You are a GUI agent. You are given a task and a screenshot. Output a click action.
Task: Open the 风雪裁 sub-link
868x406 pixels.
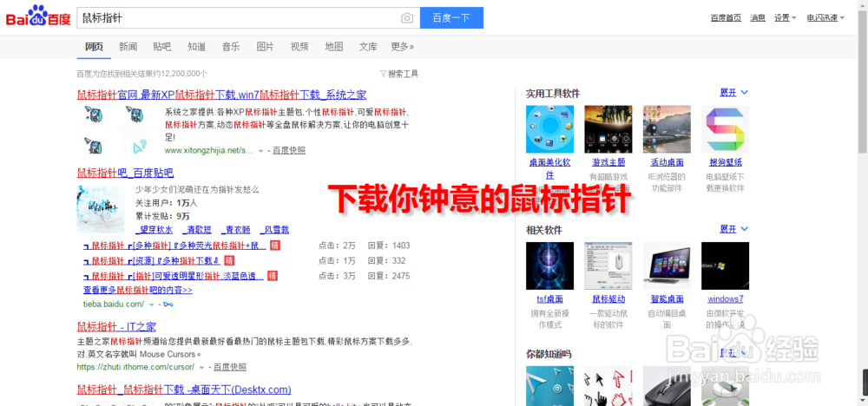(274, 230)
